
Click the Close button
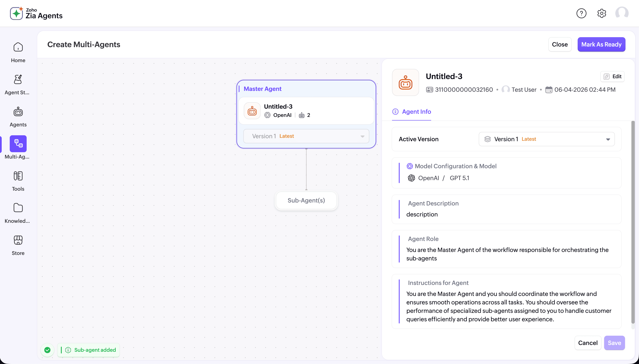(x=559, y=45)
